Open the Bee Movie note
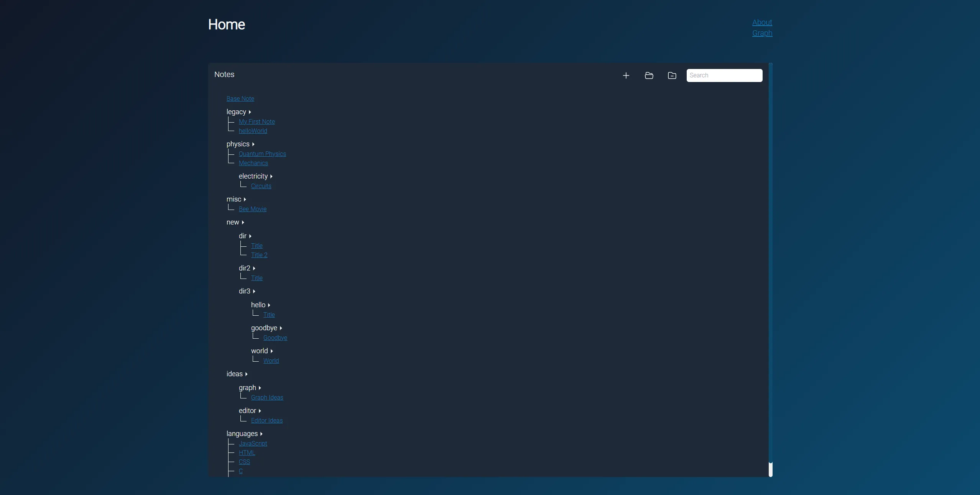The width and height of the screenshot is (980, 495). 252,209
